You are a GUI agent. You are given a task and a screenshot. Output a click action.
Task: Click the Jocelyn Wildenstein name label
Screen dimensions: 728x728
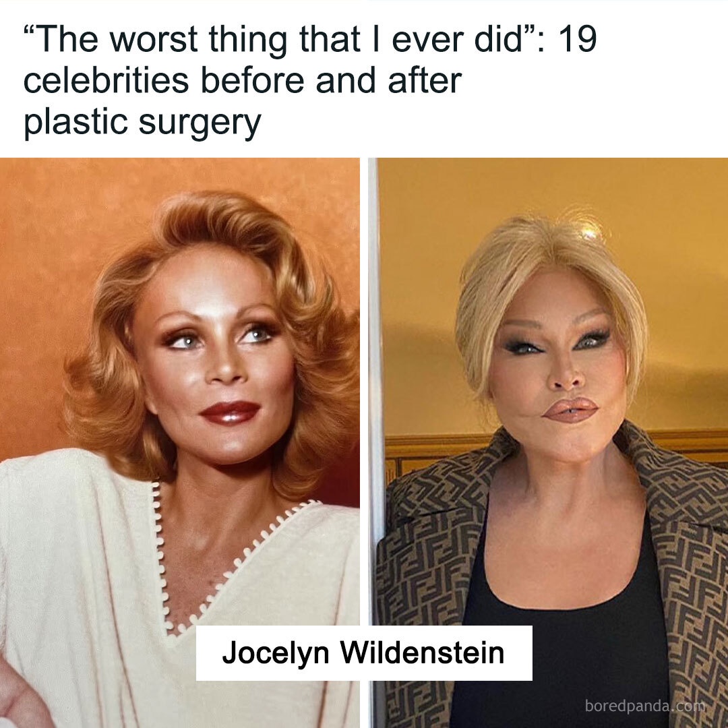click(364, 653)
